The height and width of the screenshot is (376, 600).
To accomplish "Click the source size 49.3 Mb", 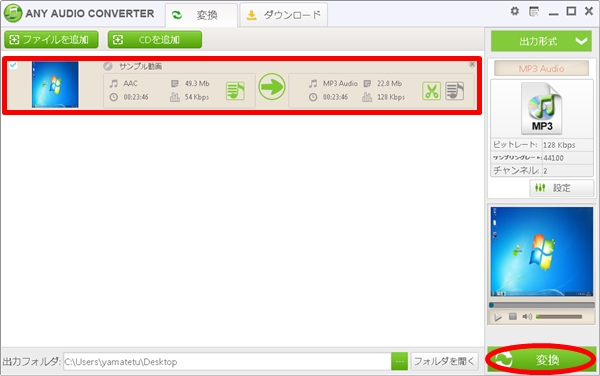I will (x=197, y=83).
